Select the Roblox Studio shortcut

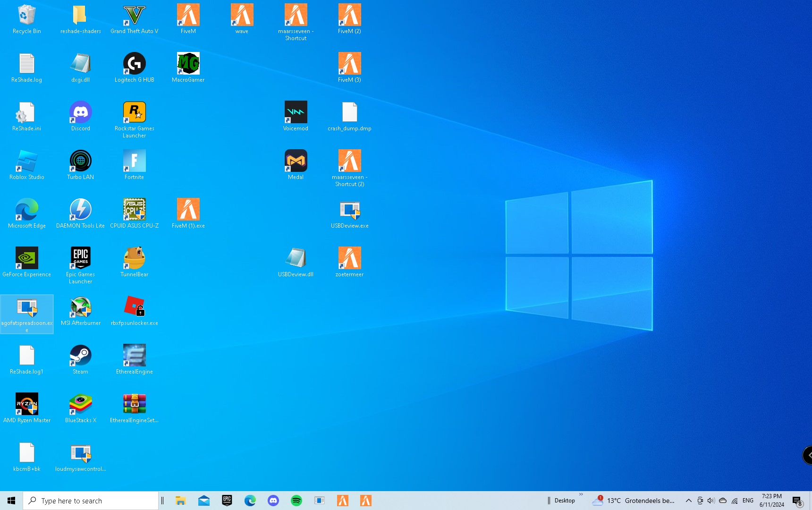tap(27, 165)
